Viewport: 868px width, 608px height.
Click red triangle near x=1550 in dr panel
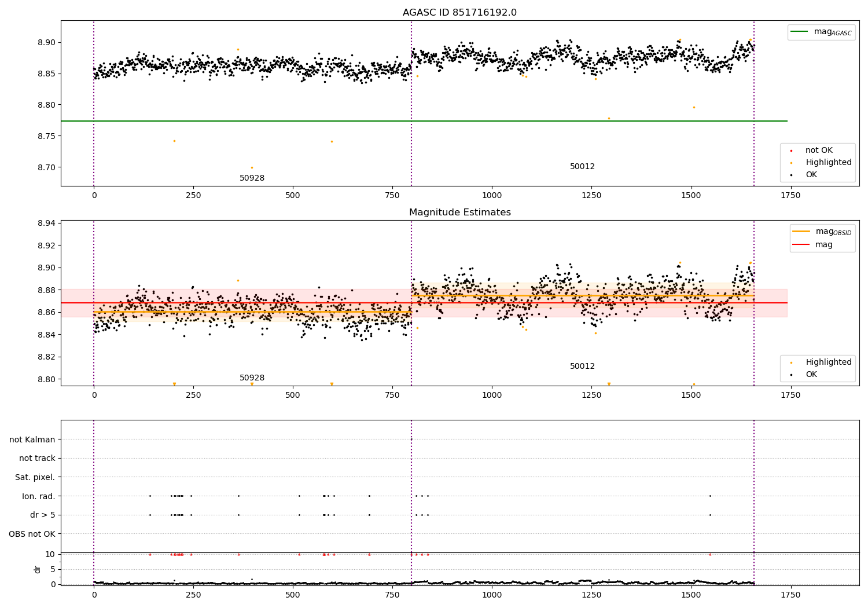click(710, 554)
